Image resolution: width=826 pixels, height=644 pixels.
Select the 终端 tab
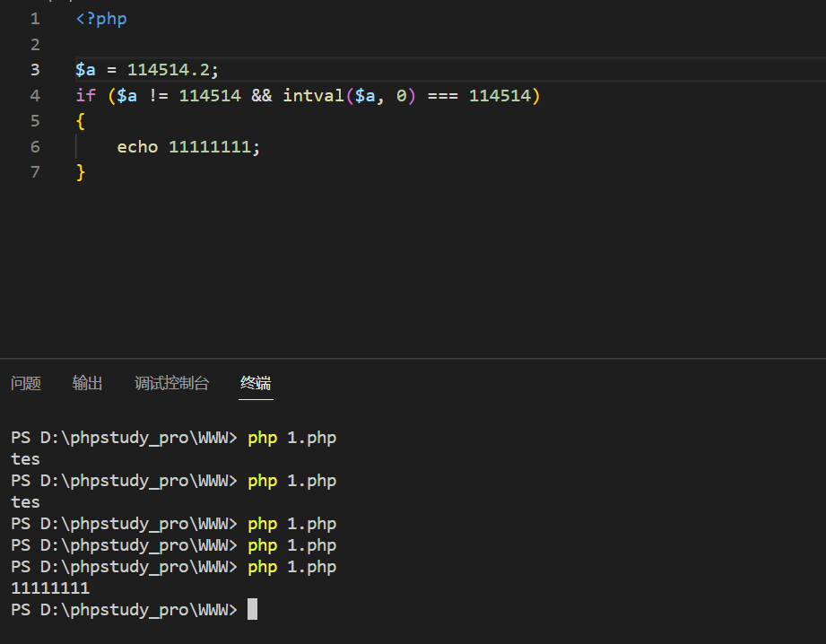tap(256, 383)
